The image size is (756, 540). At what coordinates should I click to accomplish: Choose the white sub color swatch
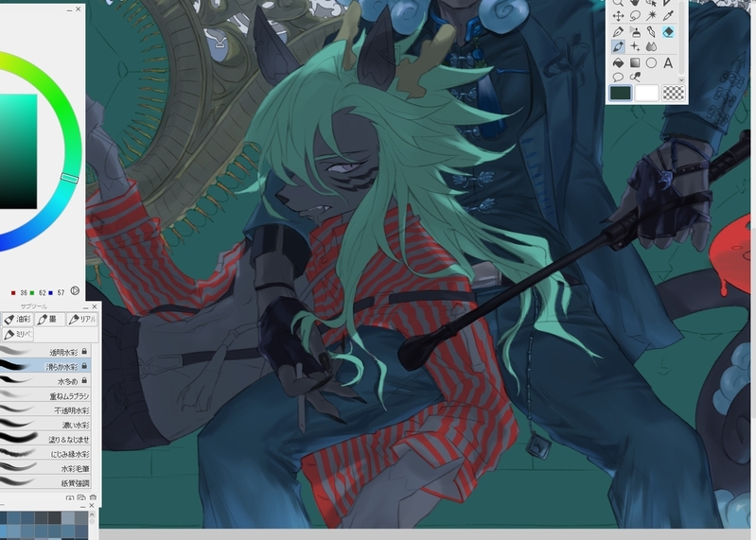646,93
